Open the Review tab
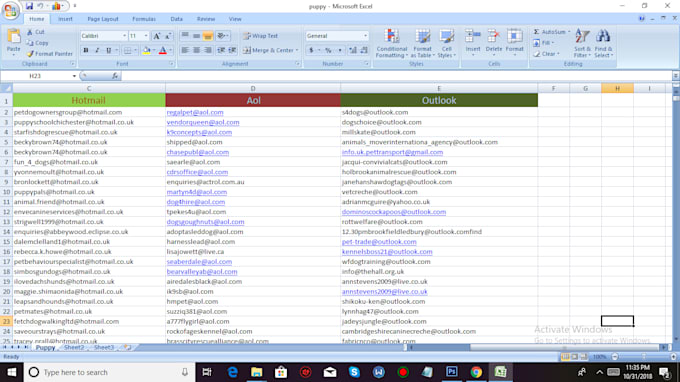The image size is (680, 382). [206, 19]
